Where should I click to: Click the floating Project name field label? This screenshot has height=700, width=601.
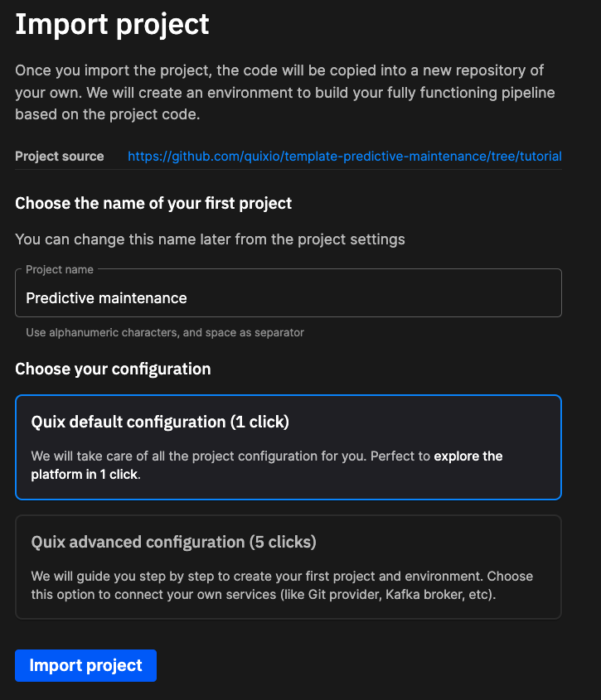[60, 269]
